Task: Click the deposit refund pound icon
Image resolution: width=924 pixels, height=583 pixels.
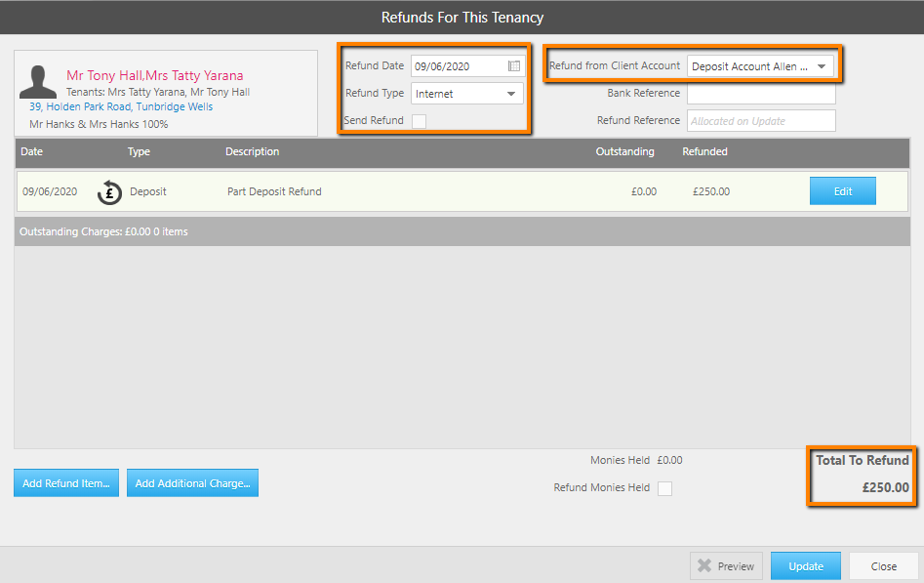Action: coord(109,192)
